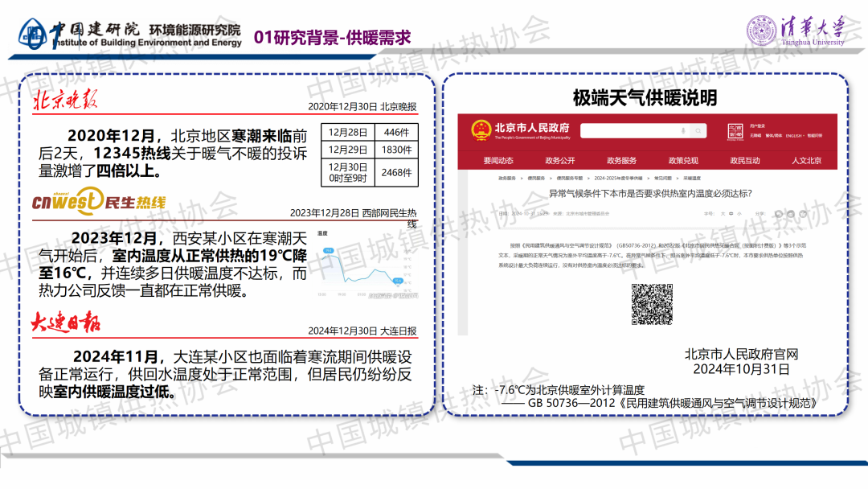Click the 12月29日 1830件 table row

[x=369, y=150]
